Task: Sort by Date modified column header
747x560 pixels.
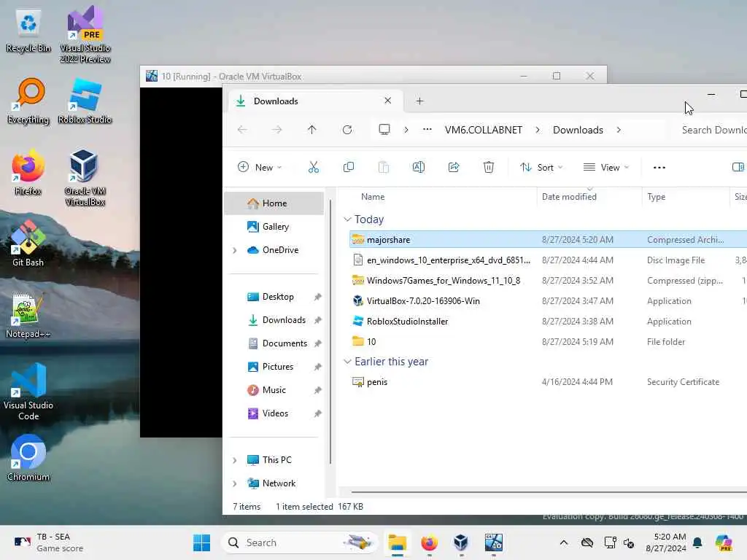Action: pos(569,197)
